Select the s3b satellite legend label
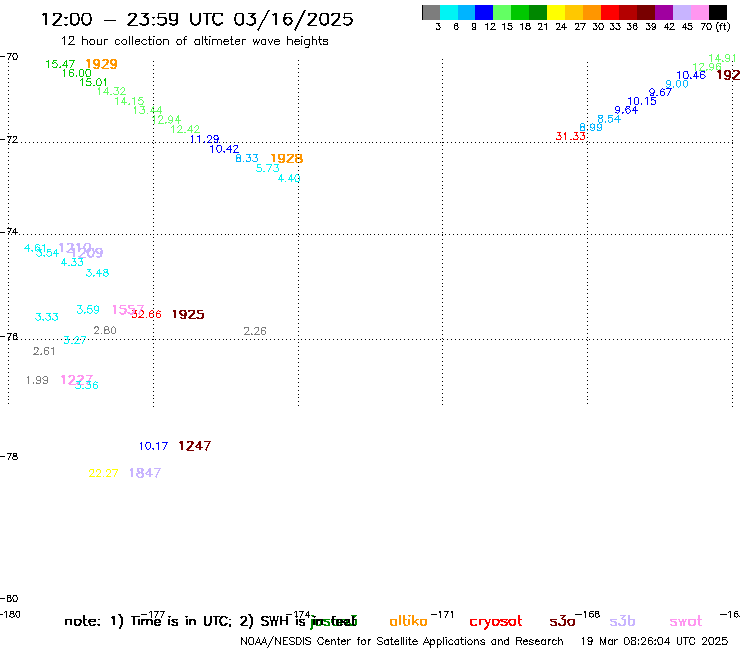Viewport: 740px width, 650px height. click(x=622, y=621)
